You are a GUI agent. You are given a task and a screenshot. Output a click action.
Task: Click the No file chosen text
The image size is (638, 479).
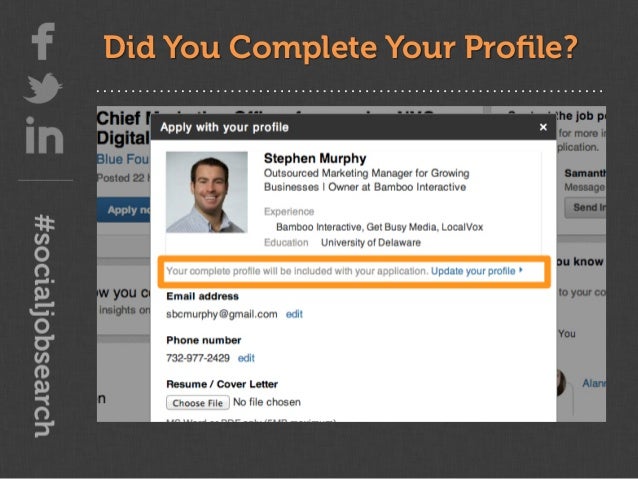tap(267, 402)
